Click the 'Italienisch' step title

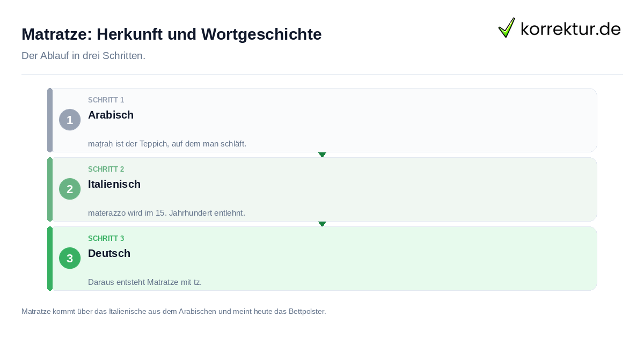pyautogui.click(x=114, y=184)
